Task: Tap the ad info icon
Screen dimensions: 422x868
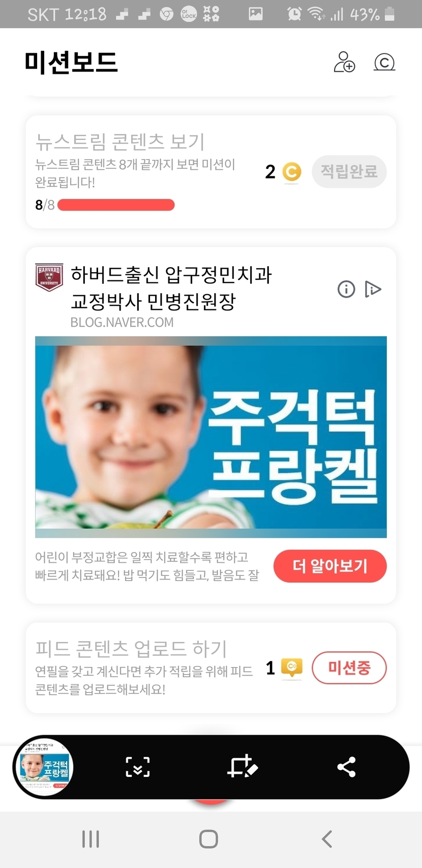Action: [346, 290]
